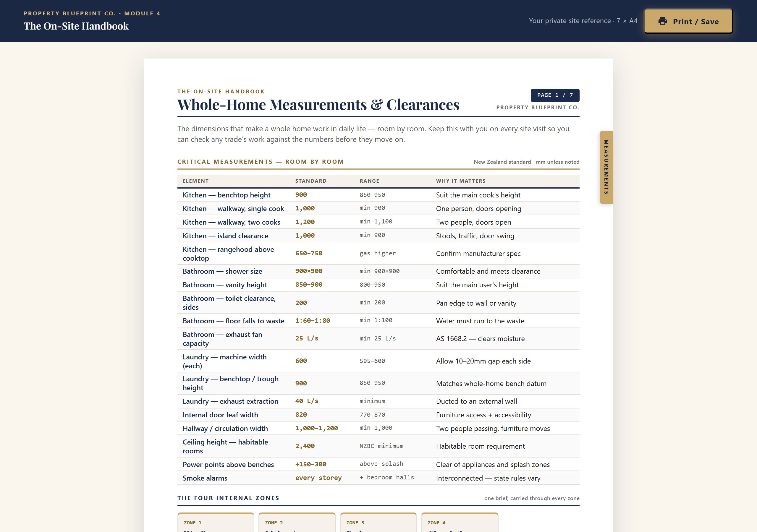This screenshot has width=757, height=532.
Task: Click the Range column header
Action: coord(369,181)
